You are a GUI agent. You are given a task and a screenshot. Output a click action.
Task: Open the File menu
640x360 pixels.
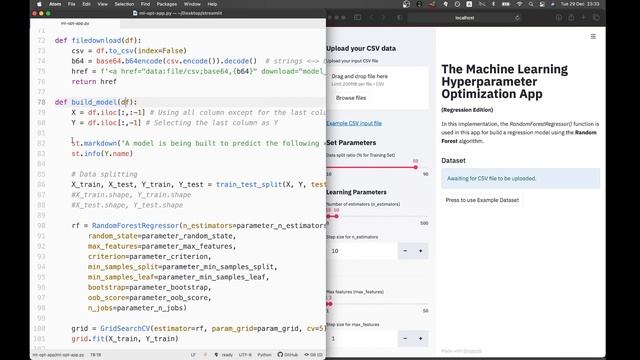tap(71, 4)
